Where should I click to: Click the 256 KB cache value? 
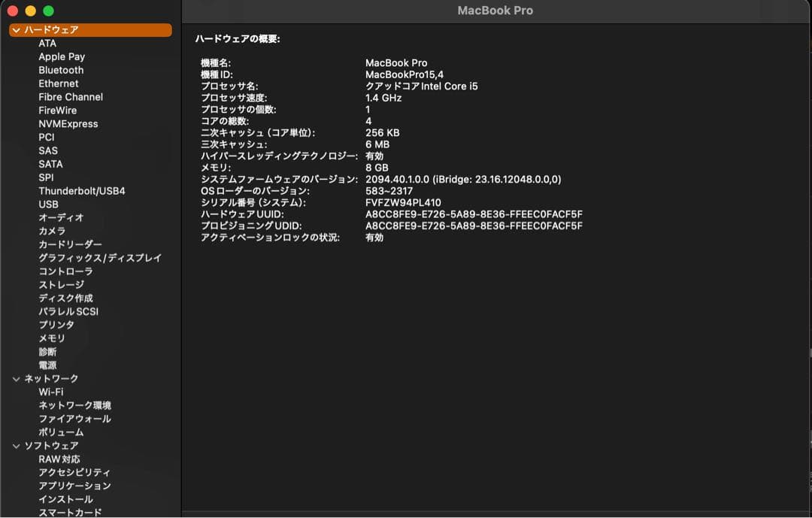click(x=382, y=133)
